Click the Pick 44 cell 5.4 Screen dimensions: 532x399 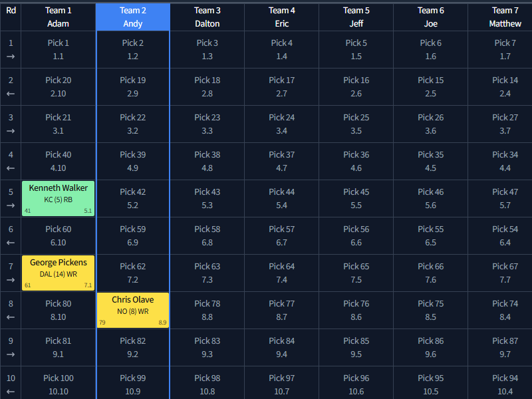281,198
